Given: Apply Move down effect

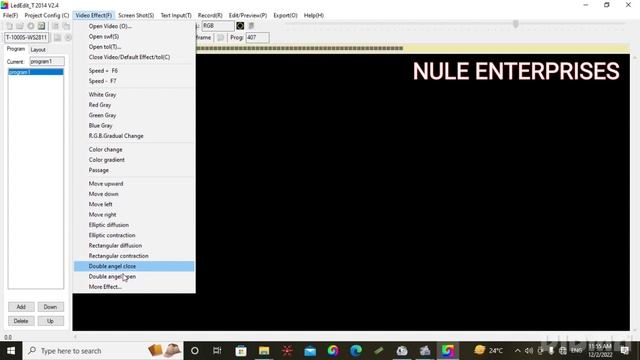Looking at the screenshot, I should 134,194.
